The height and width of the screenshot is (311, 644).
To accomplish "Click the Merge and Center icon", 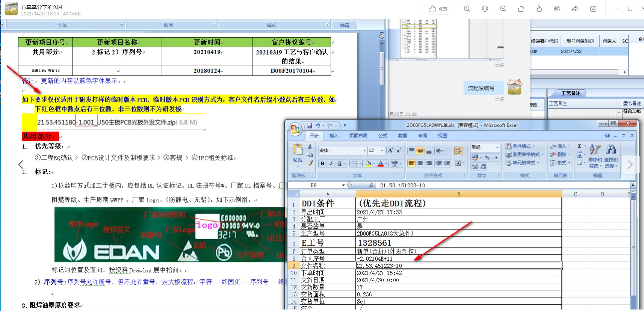I will point(458,163).
